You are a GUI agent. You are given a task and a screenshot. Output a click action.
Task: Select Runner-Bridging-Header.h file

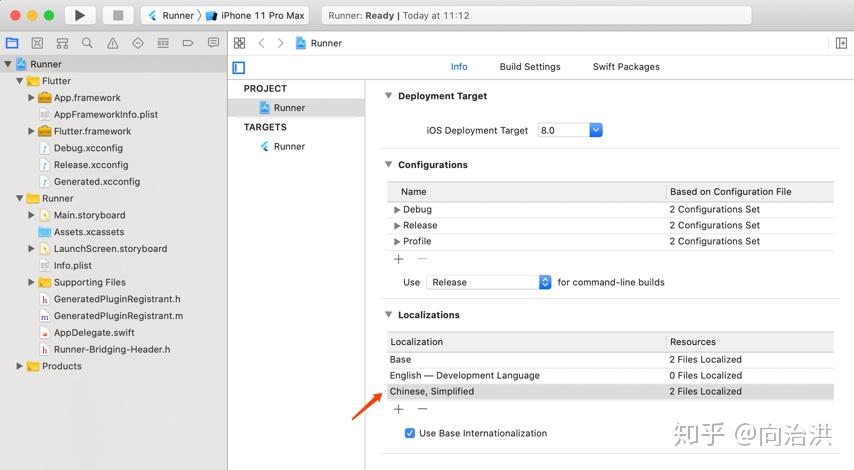click(x=112, y=349)
